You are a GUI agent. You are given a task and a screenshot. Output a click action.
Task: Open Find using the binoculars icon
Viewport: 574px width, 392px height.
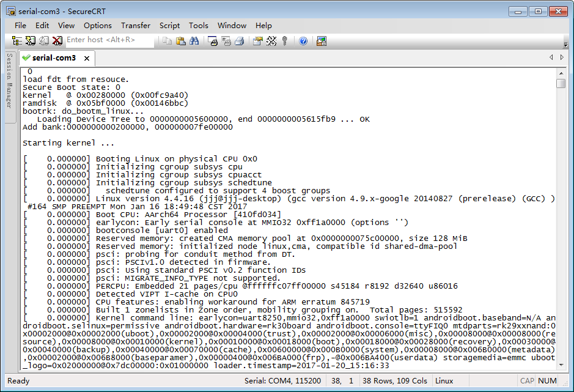[194, 41]
